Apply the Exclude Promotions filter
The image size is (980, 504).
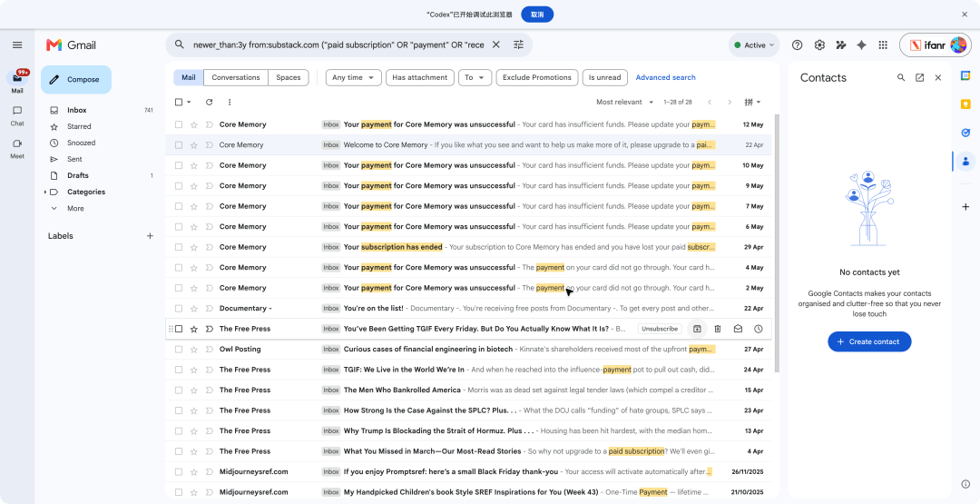(x=537, y=77)
